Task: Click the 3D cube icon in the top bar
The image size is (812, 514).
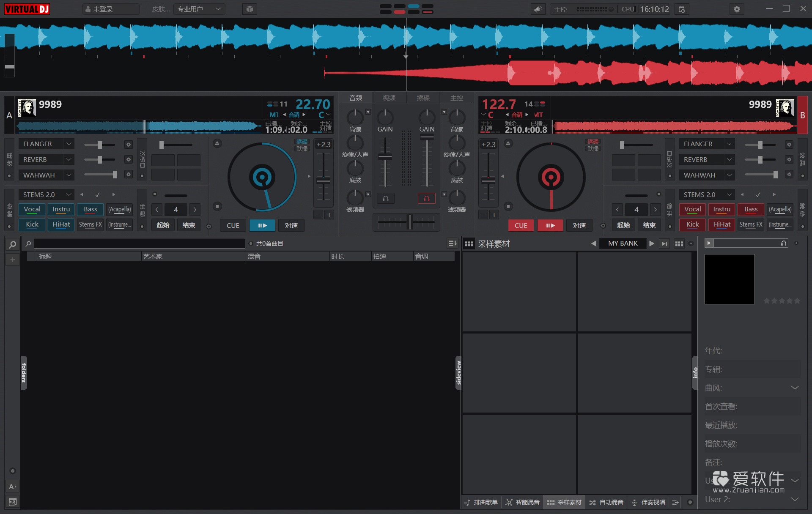Action: click(x=250, y=9)
